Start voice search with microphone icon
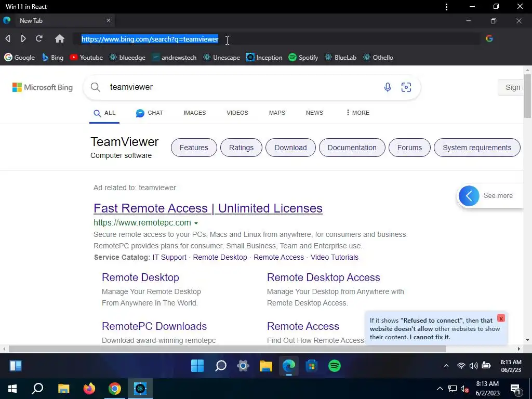The image size is (532, 399). pyautogui.click(x=388, y=87)
